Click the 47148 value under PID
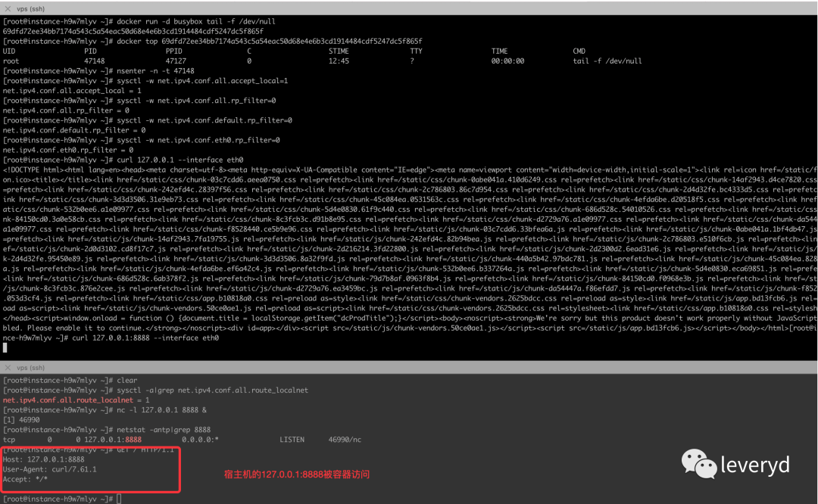Viewport: 818px width, 504px height. [95, 61]
